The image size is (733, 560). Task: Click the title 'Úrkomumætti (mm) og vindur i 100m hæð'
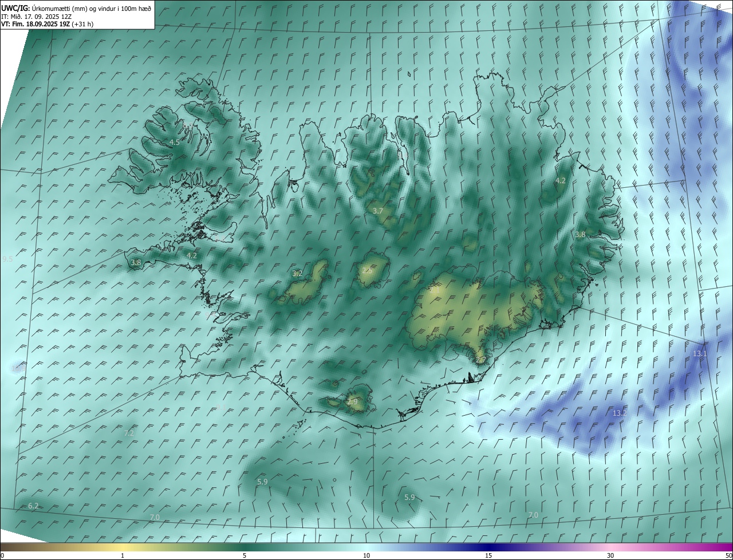92,9
